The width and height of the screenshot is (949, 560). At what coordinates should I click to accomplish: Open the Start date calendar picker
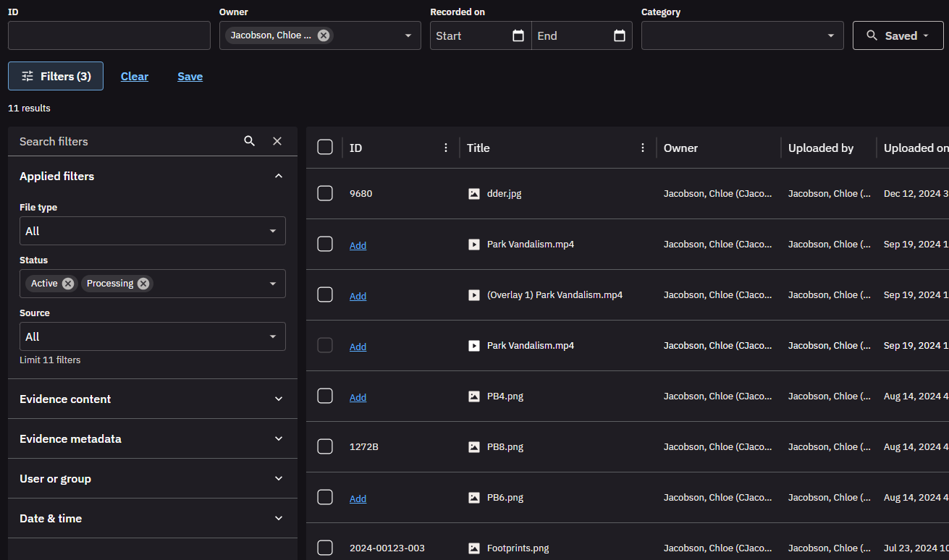pos(518,35)
